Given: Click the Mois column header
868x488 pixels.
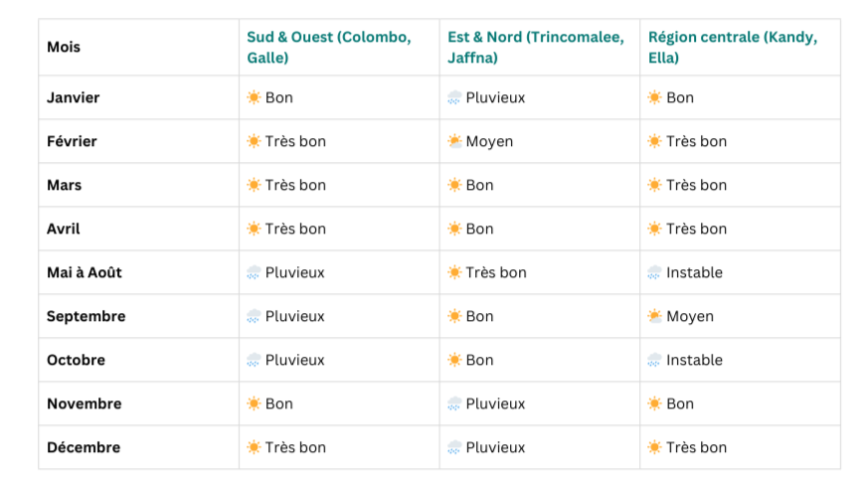Looking at the screenshot, I should click(64, 47).
